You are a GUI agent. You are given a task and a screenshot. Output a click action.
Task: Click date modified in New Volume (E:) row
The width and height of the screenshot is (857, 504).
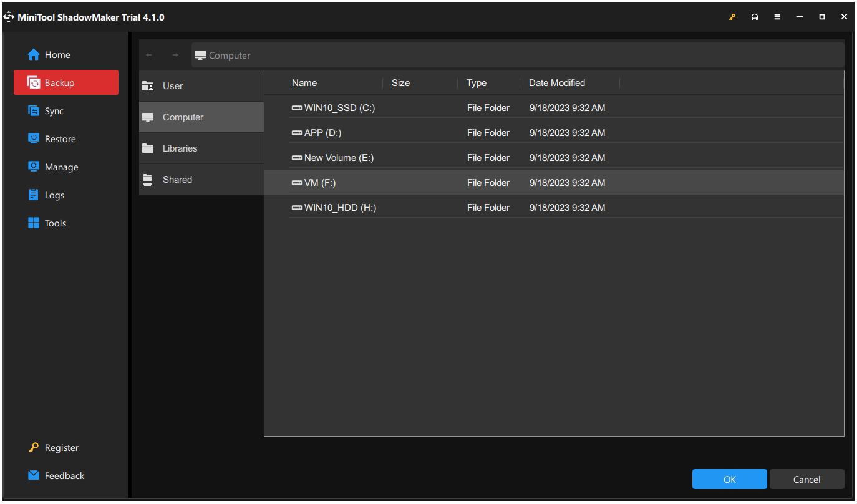pos(567,158)
